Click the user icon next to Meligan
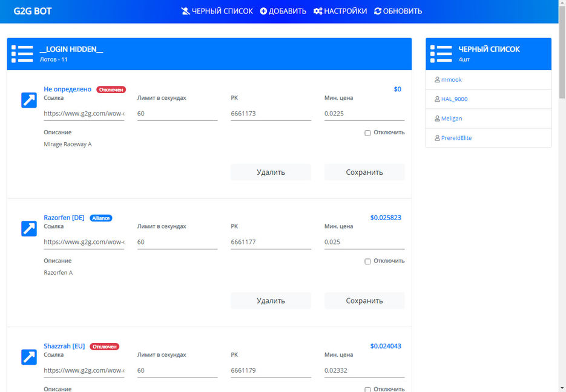566x392 pixels. pos(437,119)
